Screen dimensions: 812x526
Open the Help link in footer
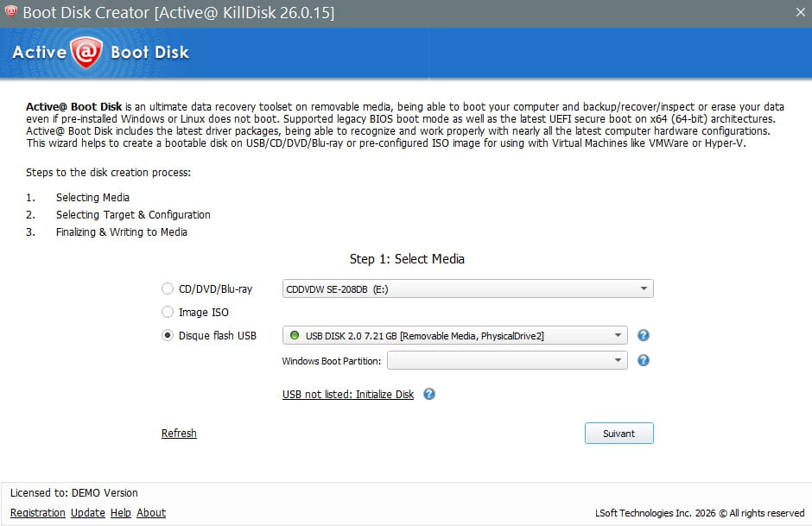[121, 513]
